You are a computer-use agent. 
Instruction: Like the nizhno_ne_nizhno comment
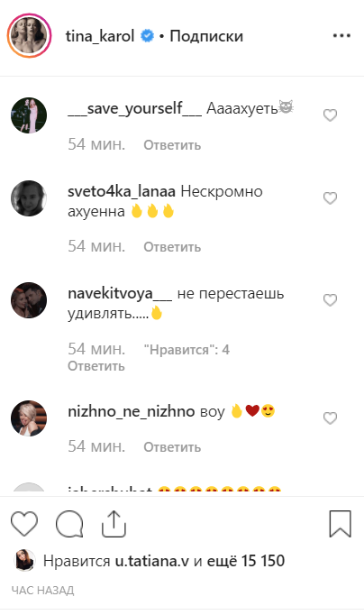tap(330, 418)
